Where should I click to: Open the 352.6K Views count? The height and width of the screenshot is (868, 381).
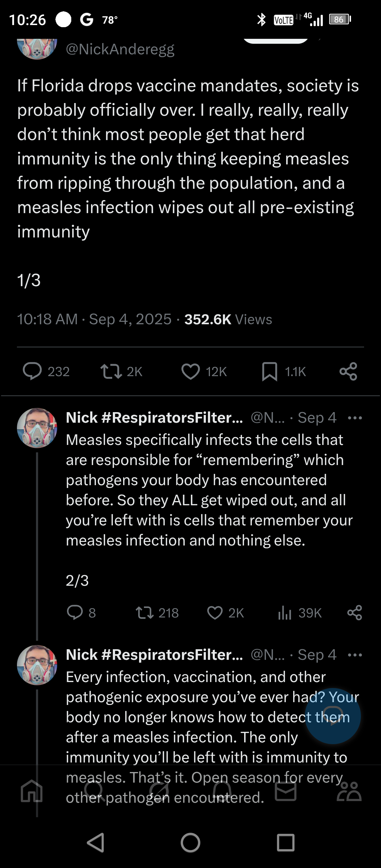[x=228, y=319]
